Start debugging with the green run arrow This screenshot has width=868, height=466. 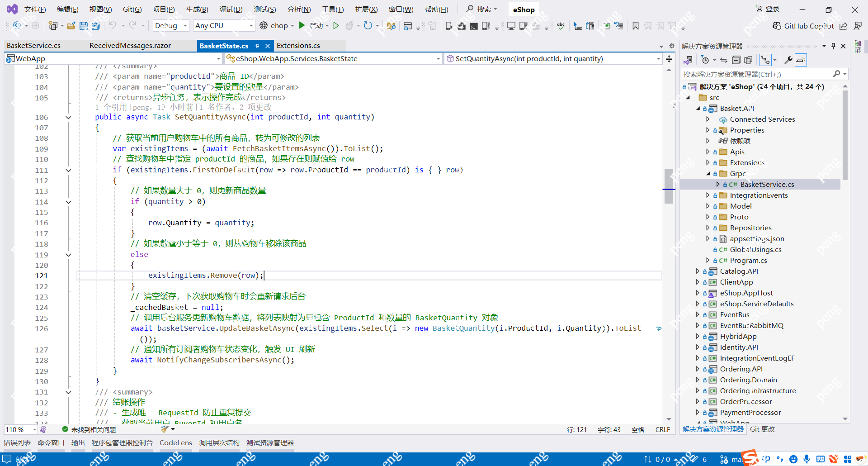pos(302,25)
